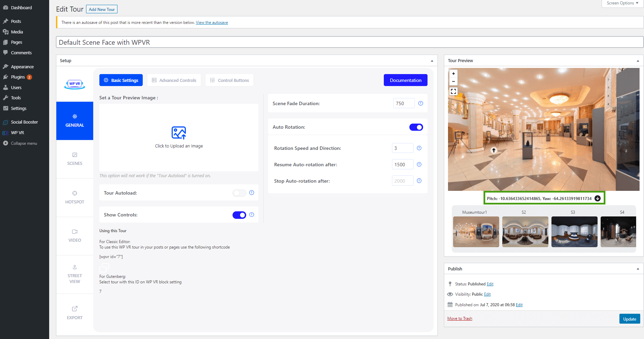The width and height of the screenshot is (644, 339).
Task: Edit the published date
Action: point(519,305)
